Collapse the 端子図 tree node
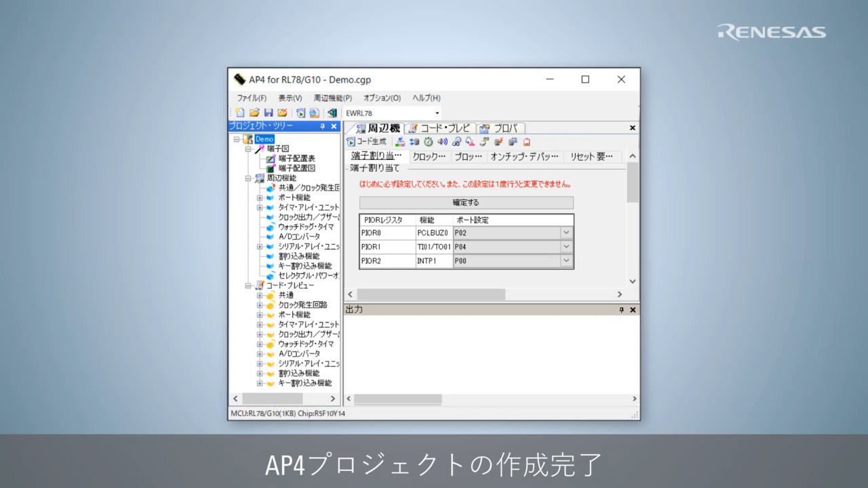The image size is (868, 488). [x=248, y=148]
